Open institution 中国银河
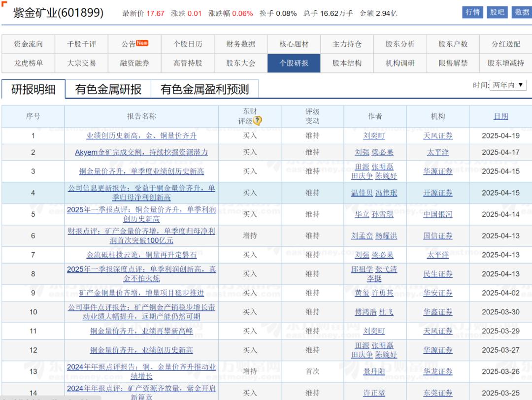This screenshot has width=532, height=400. (x=438, y=214)
